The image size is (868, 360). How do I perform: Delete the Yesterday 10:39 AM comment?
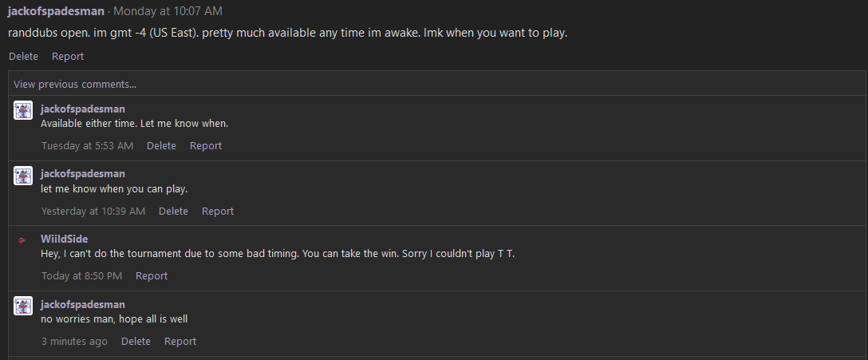coord(173,211)
